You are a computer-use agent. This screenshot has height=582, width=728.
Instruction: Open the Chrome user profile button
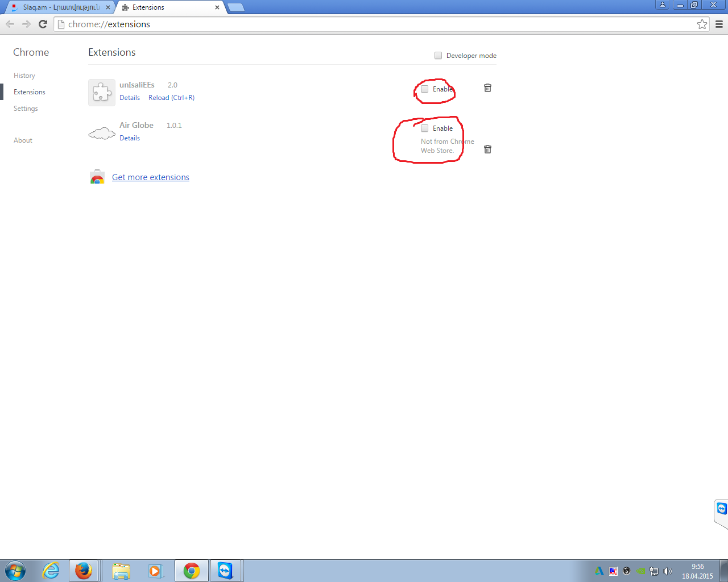click(x=662, y=5)
